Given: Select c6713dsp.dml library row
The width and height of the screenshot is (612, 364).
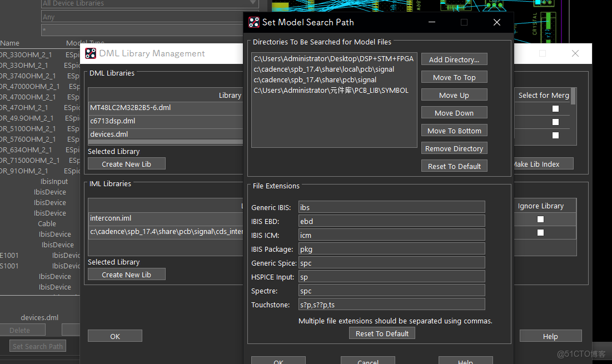Looking at the screenshot, I should 166,121.
